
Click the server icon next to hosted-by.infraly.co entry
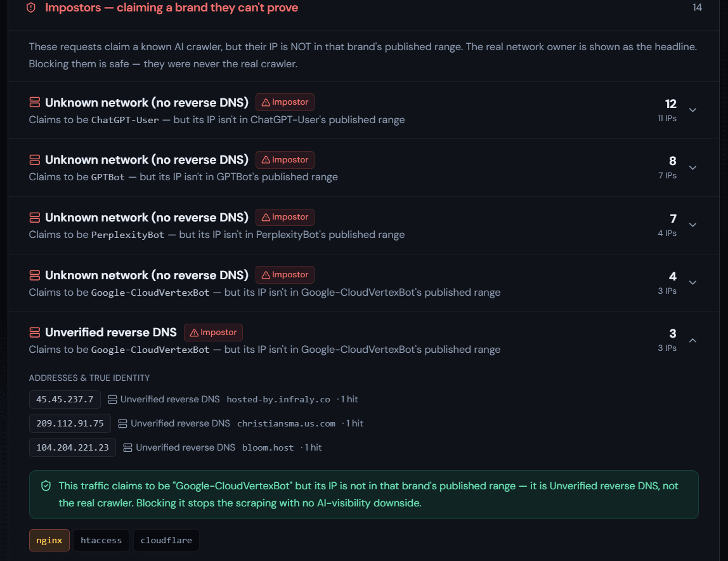(112, 400)
